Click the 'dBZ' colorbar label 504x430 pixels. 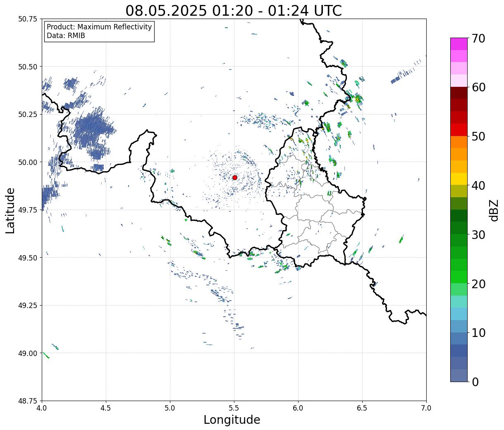[x=493, y=210]
